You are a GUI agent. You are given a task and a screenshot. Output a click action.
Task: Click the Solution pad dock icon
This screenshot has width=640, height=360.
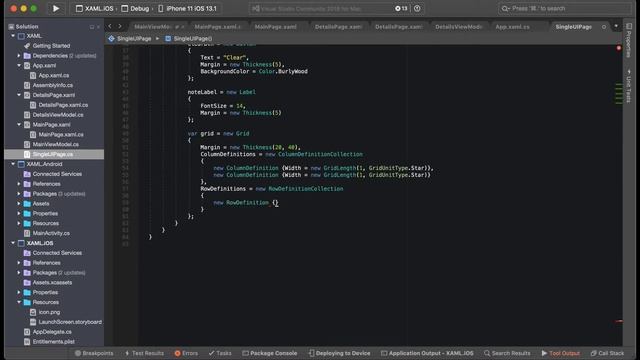(91, 27)
